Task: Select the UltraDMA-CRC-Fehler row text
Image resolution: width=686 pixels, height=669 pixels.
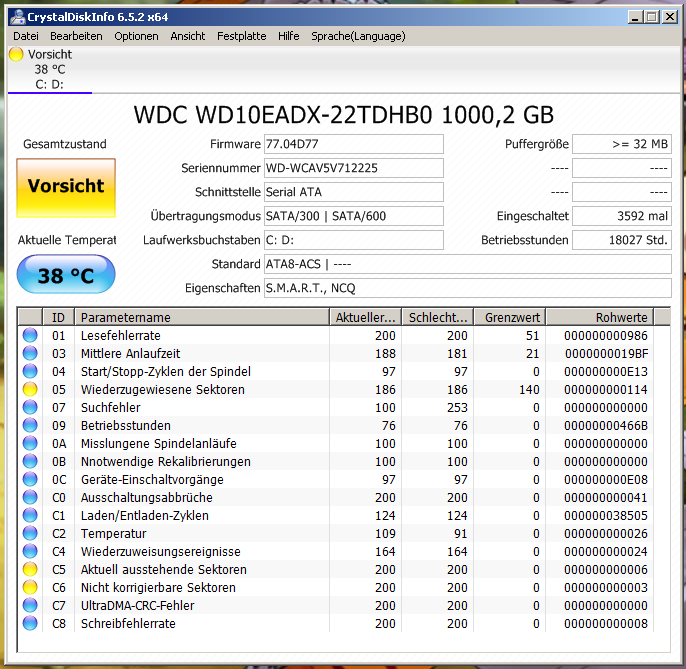Action: click(137, 606)
